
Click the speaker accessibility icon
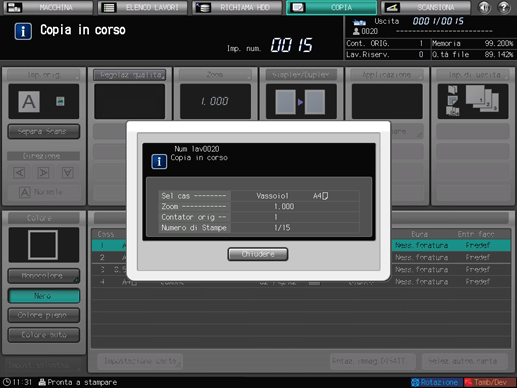tap(484, 7)
